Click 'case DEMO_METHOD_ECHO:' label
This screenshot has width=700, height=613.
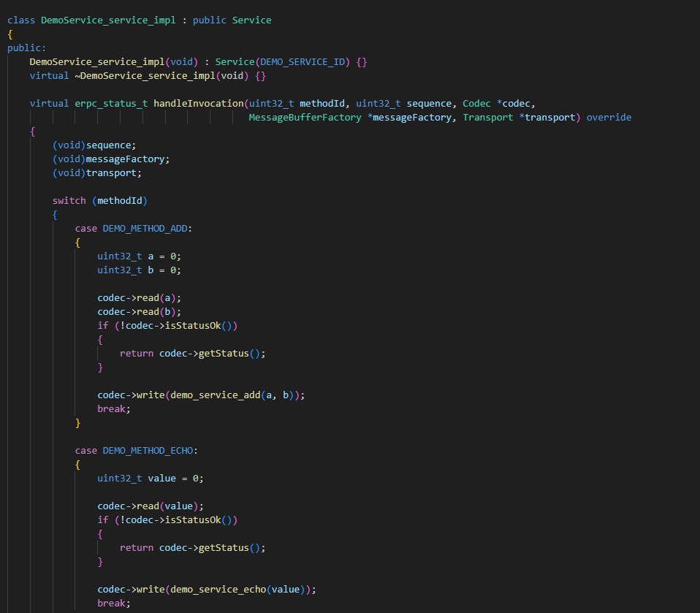click(136, 451)
